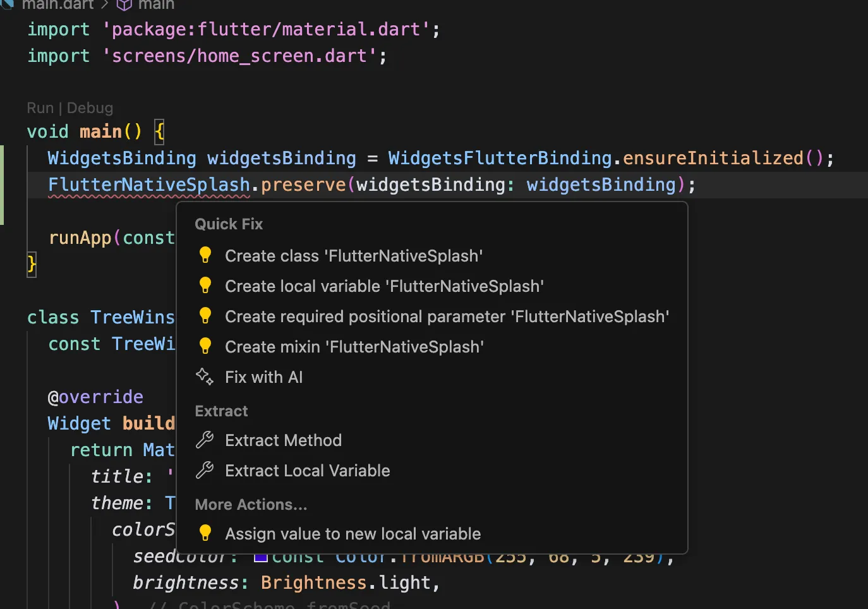
Task: Click the preserve method call
Action: 303,184
